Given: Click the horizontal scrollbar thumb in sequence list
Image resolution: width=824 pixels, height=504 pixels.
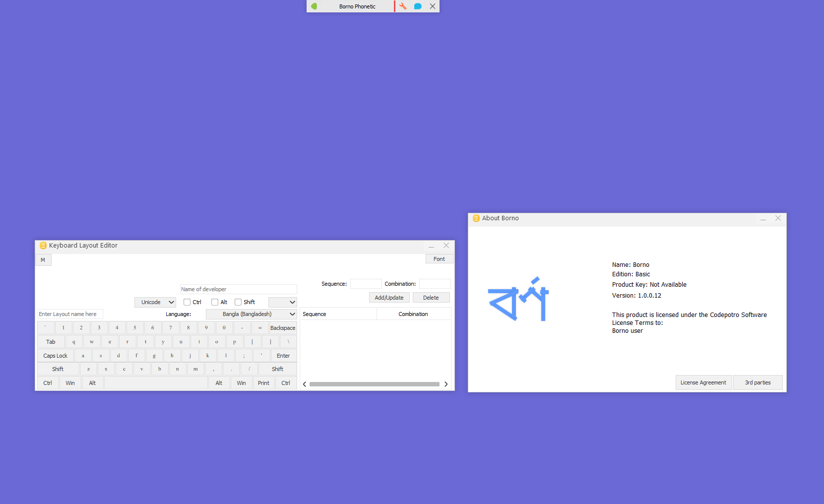Looking at the screenshot, I should (375, 384).
